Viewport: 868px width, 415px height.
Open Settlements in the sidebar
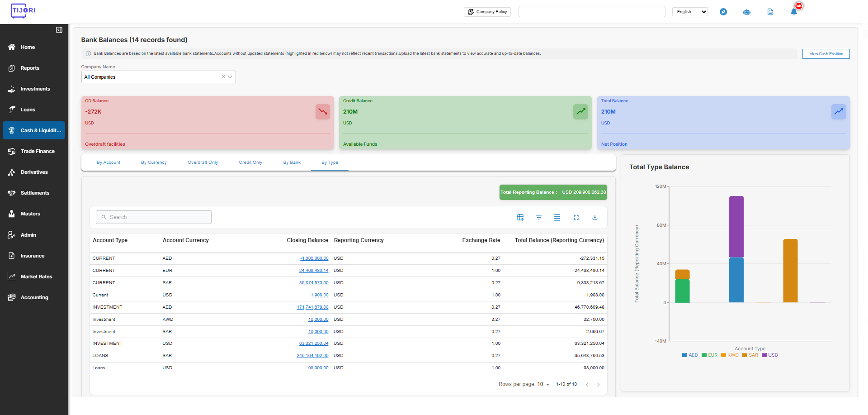pos(34,193)
